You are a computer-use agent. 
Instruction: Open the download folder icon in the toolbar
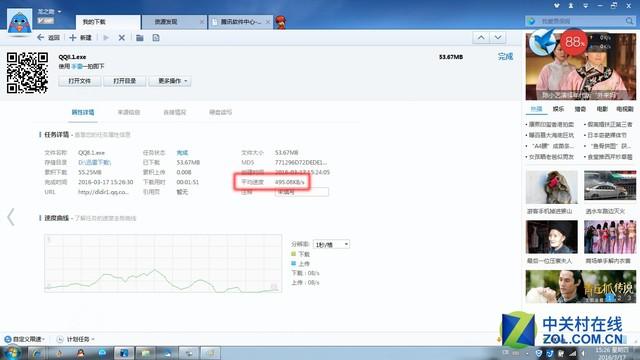click(x=140, y=38)
